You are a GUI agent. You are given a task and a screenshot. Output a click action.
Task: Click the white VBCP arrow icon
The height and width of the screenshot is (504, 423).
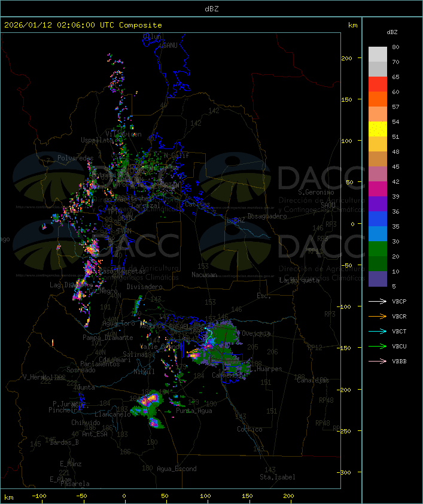click(378, 302)
